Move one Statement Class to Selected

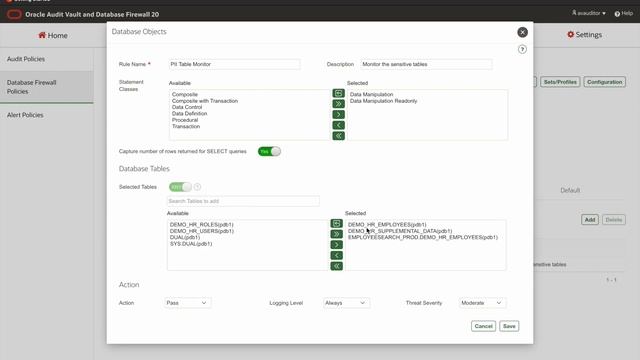click(x=338, y=115)
